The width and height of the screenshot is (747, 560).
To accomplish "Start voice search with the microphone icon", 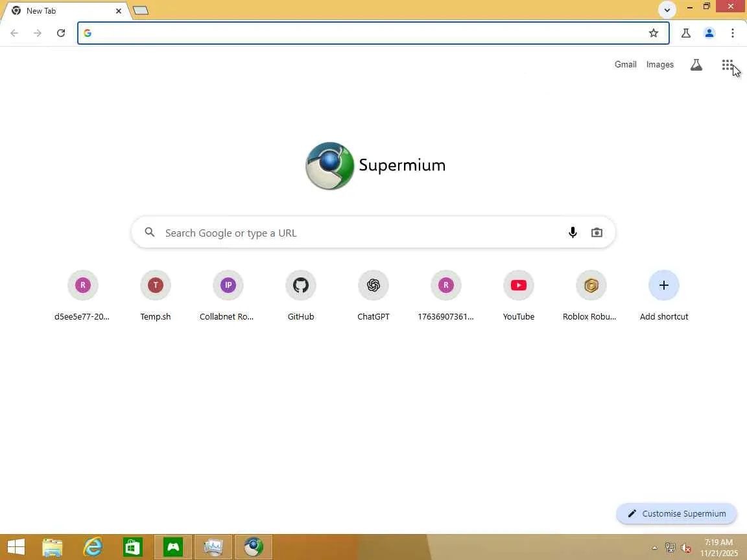I will click(x=573, y=233).
